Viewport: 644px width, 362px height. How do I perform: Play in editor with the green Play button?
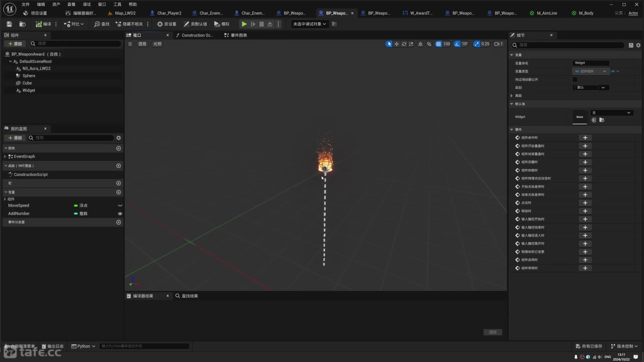pyautogui.click(x=244, y=24)
